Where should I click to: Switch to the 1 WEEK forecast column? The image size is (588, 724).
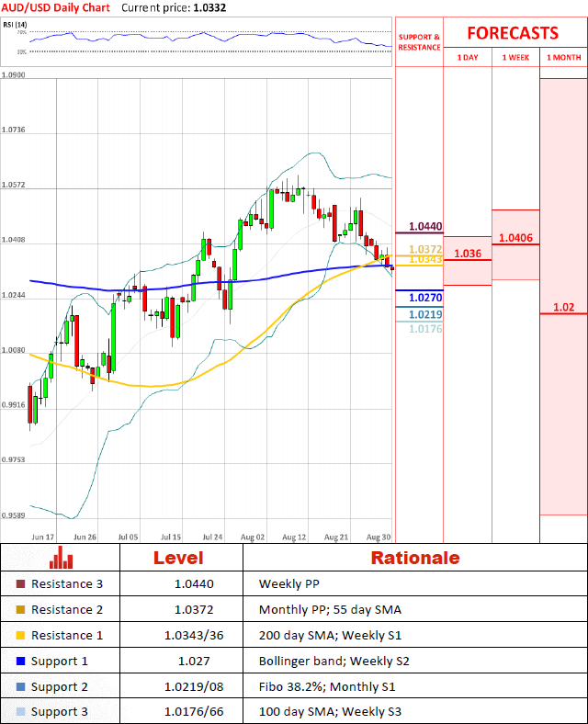[515, 58]
